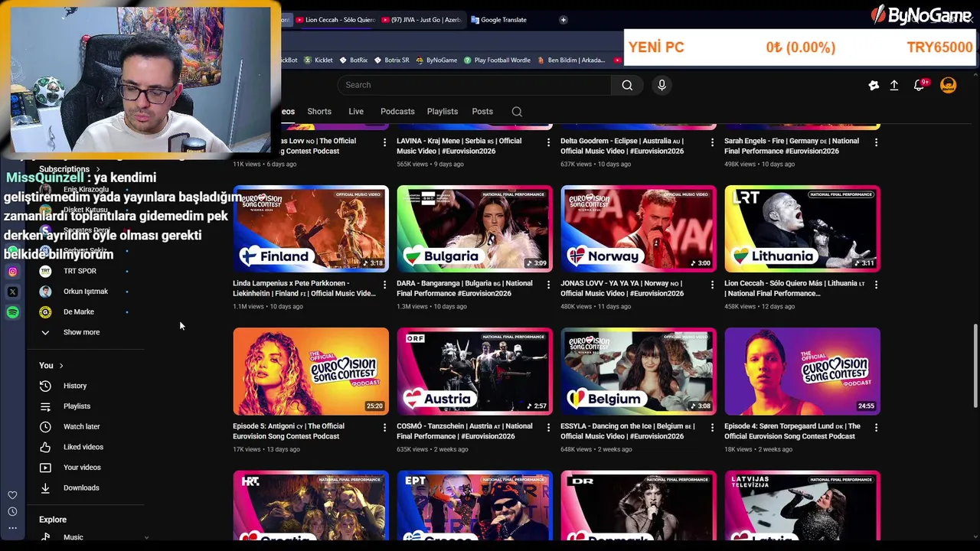Open options for the Finland Liekinheitin video

click(385, 285)
